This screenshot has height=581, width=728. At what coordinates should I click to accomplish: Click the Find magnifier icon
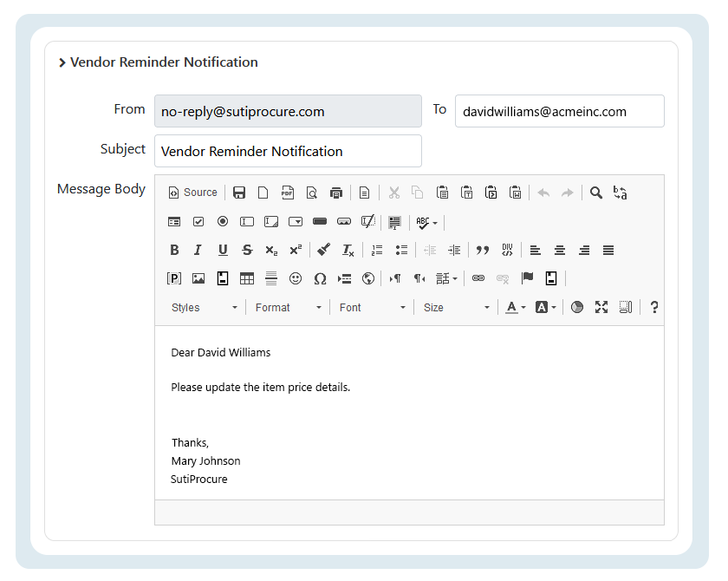(x=596, y=193)
